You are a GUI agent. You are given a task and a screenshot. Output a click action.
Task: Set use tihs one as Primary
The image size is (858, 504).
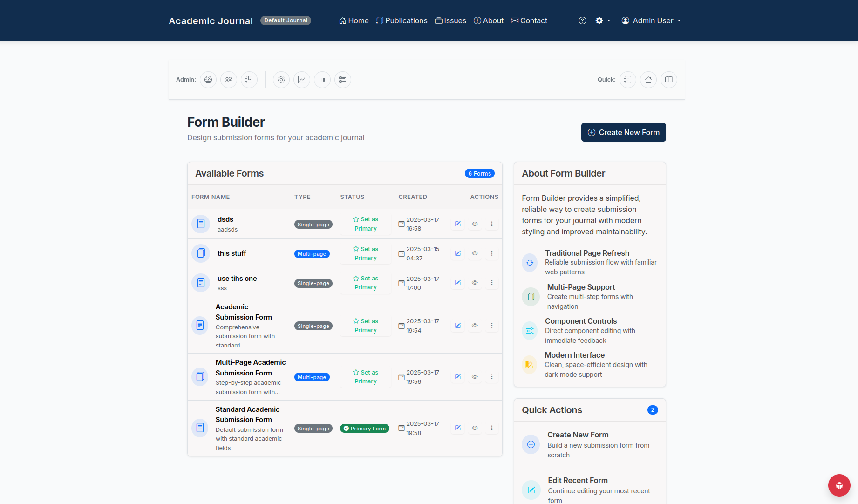tap(366, 283)
